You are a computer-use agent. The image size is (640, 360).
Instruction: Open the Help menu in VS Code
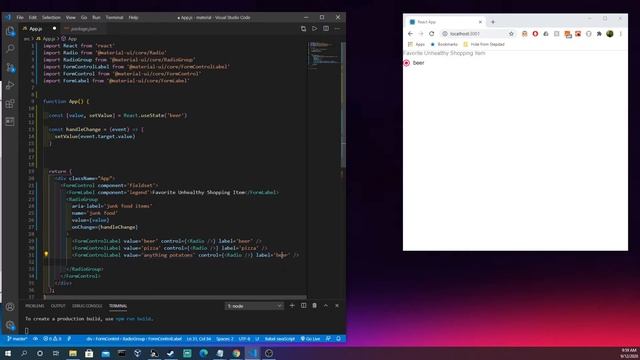(x=133, y=18)
